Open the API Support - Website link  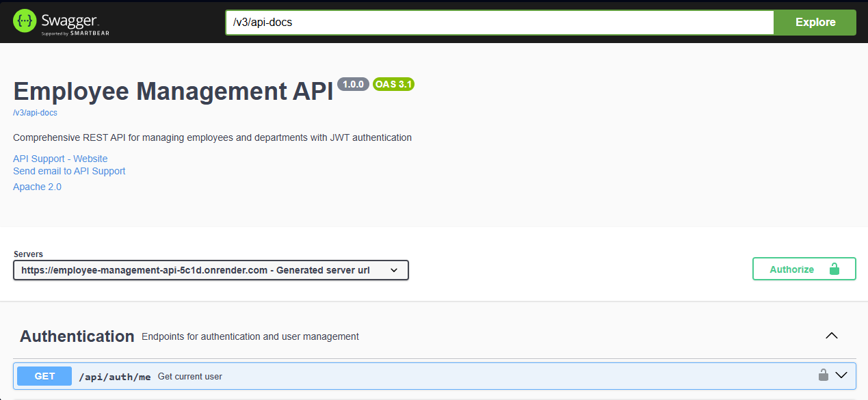tap(60, 158)
